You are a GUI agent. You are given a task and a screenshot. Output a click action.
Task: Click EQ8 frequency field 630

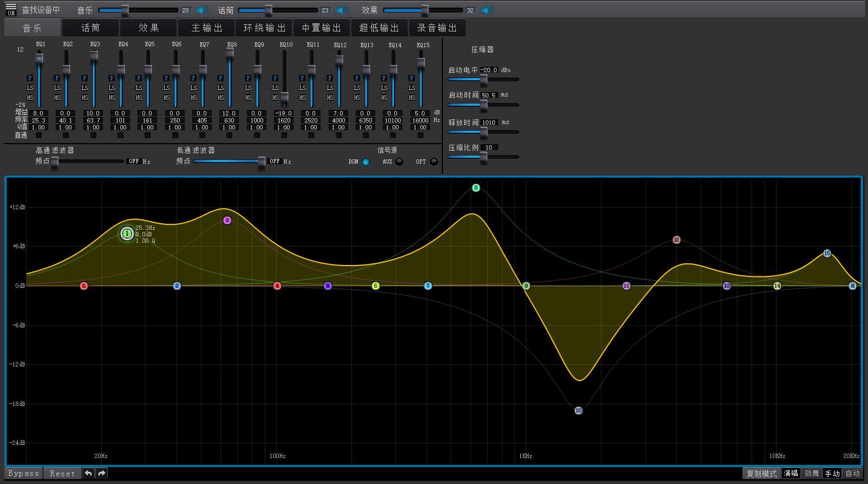point(230,120)
